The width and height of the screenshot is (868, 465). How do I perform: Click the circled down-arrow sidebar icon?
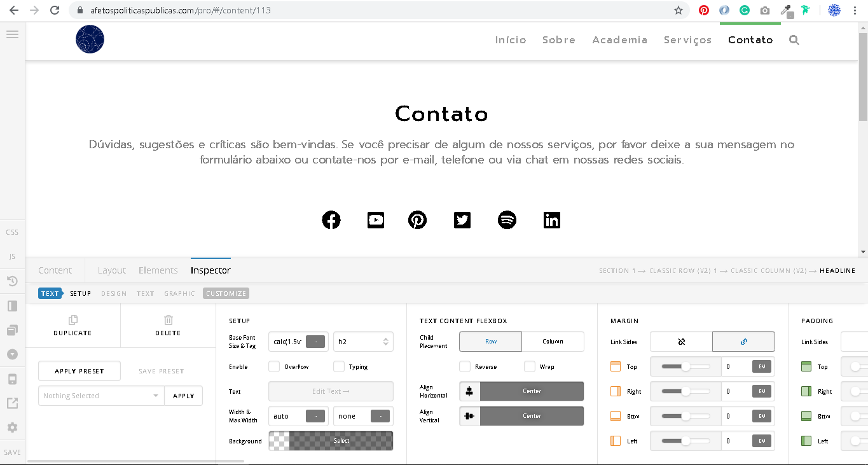(12, 354)
